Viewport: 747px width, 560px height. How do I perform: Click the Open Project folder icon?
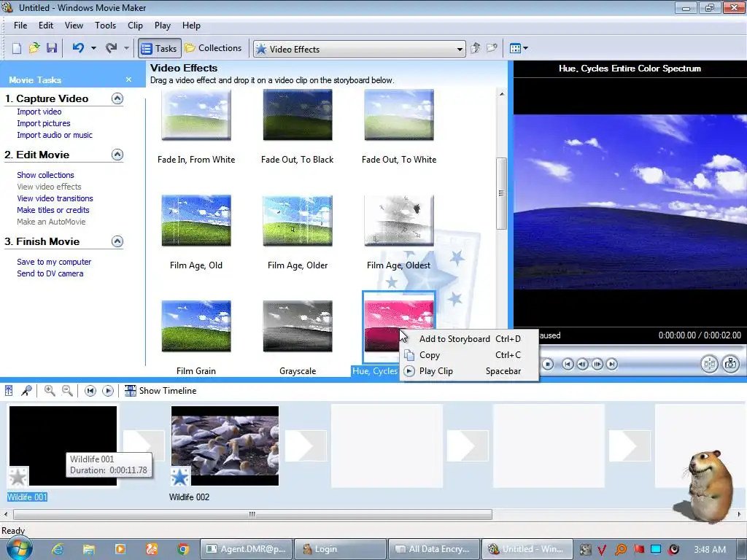click(x=34, y=48)
